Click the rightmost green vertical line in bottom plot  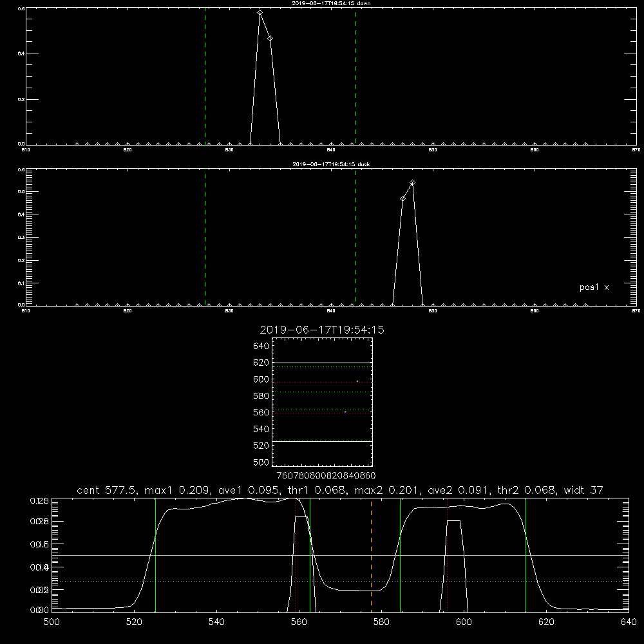click(526, 555)
